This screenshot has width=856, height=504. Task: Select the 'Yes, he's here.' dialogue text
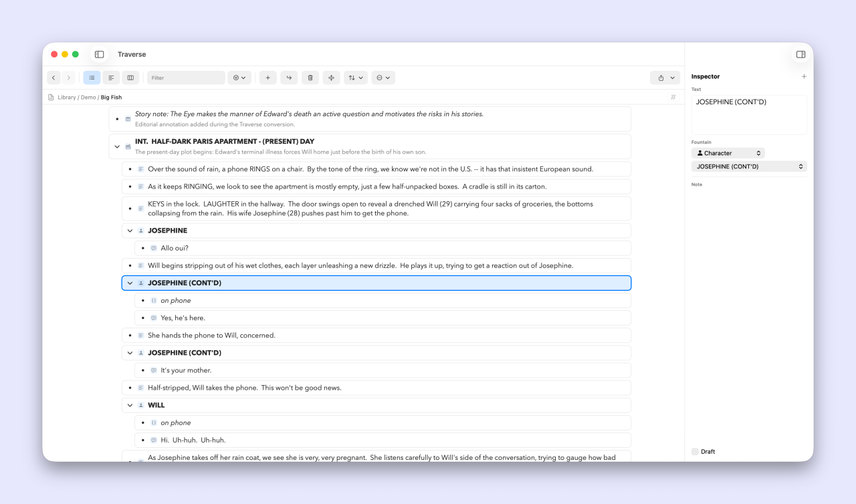coord(183,318)
